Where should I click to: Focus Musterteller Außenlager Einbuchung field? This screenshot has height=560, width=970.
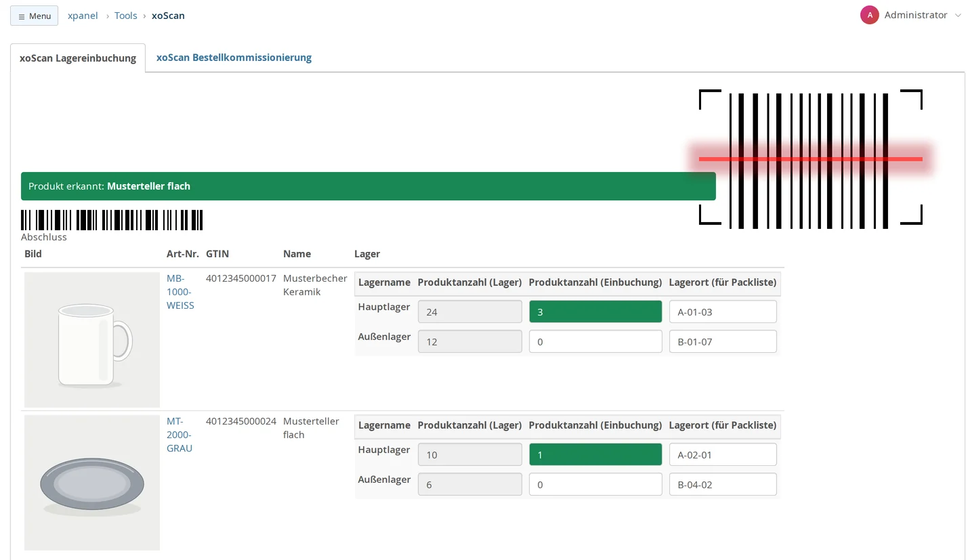(595, 484)
